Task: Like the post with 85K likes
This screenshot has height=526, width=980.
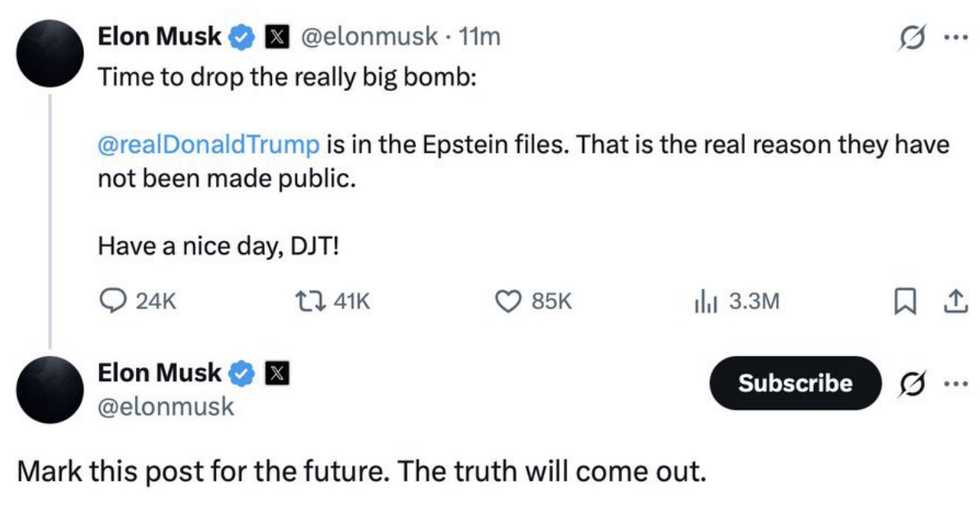Action: coord(508,302)
